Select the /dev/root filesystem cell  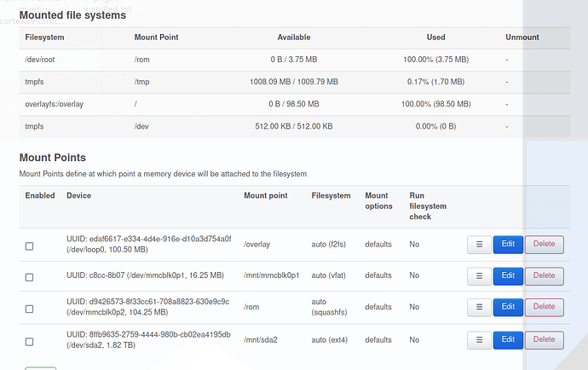(x=40, y=60)
